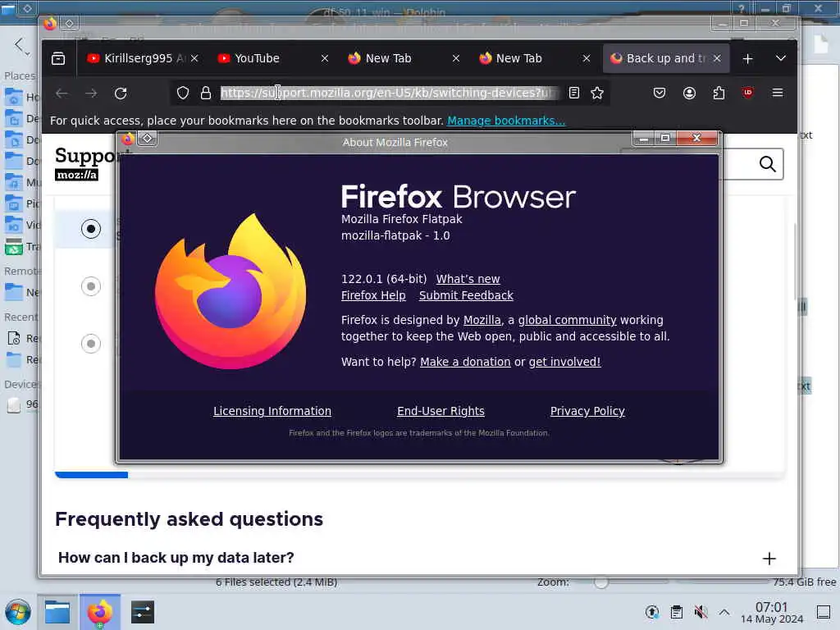Close the second New Tab
This screenshot has height=630, width=840.
[x=587, y=58]
